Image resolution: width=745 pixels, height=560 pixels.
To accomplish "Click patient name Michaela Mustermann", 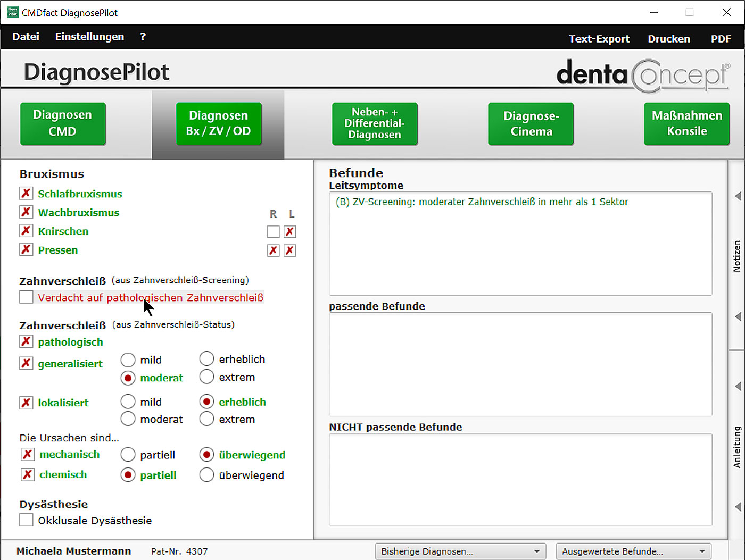I will 73,551.
